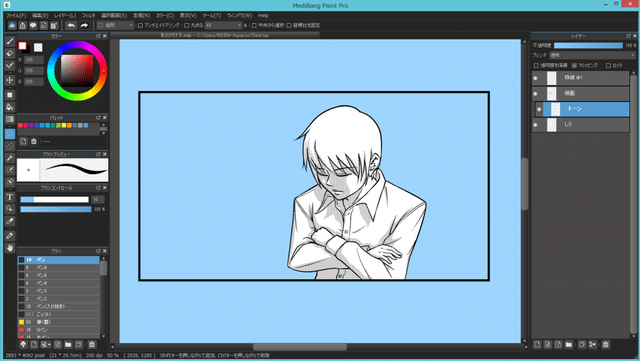Add a new color to the palette
This screenshot has height=361, width=640.
point(23,141)
